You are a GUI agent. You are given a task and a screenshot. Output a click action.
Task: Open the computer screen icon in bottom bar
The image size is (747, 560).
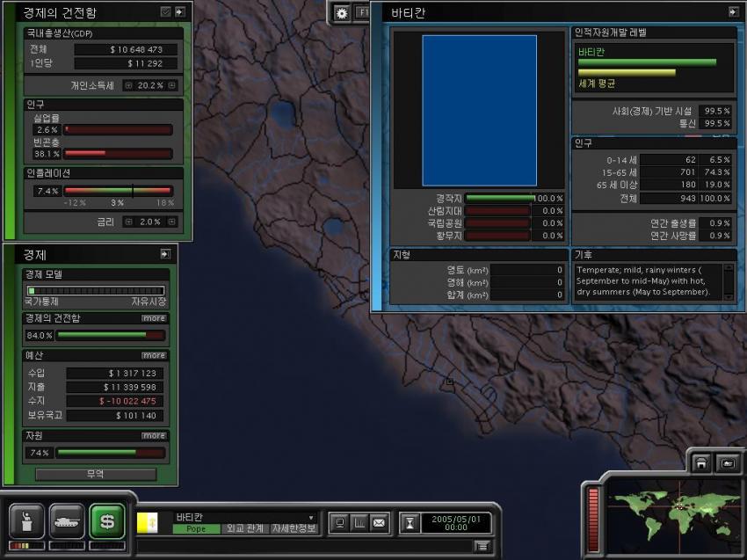tap(340, 523)
